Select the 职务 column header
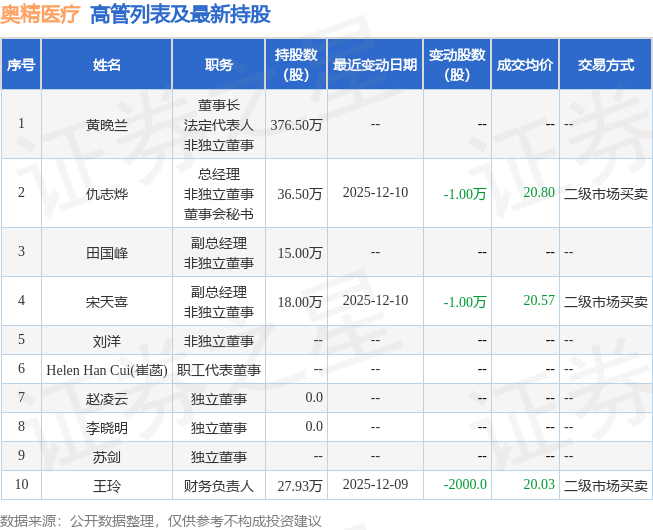Image resolution: width=653 pixels, height=530 pixels. pyautogui.click(x=219, y=65)
